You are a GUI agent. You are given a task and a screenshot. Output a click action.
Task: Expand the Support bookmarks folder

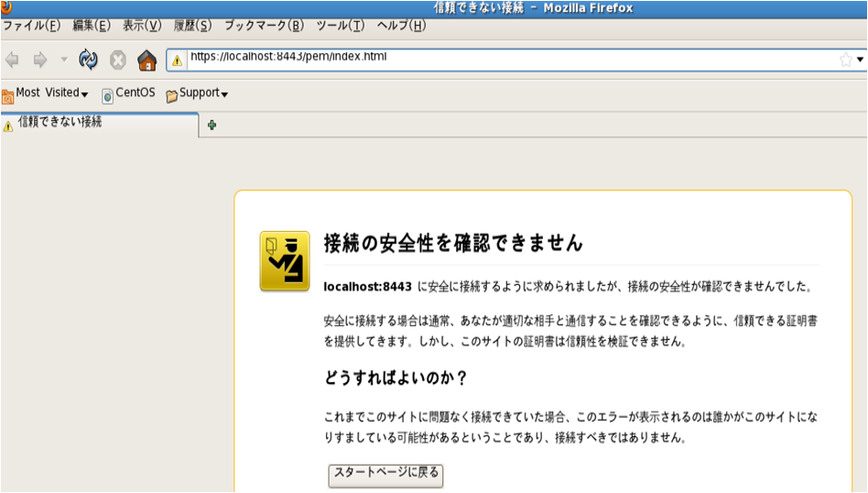click(x=197, y=93)
